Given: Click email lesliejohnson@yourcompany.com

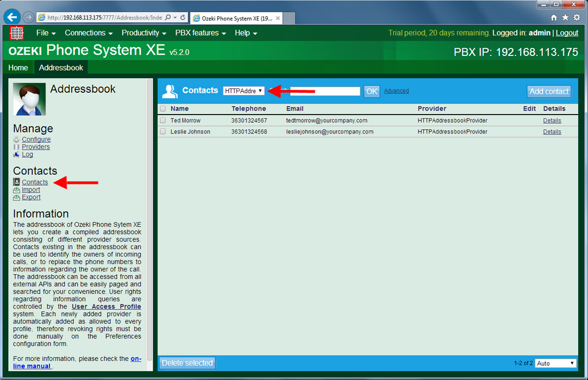Looking at the screenshot, I should click(x=330, y=132).
